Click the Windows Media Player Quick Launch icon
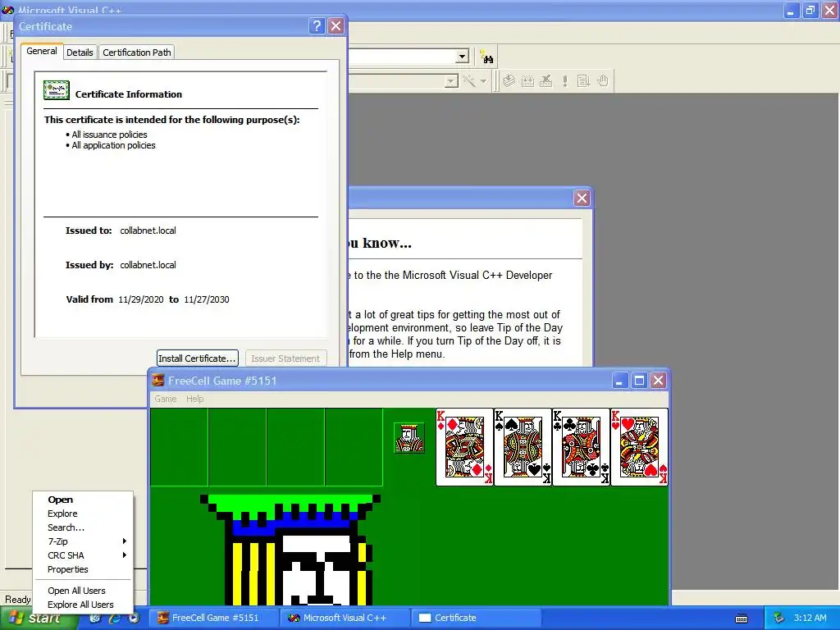Image resolution: width=840 pixels, height=630 pixels. tap(134, 618)
